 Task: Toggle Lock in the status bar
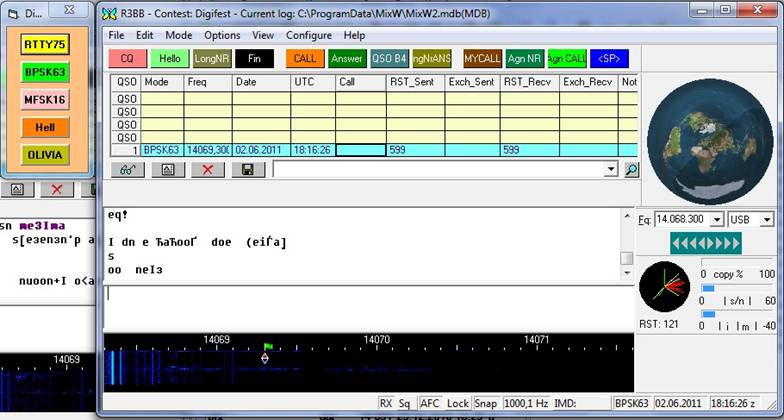(458, 403)
